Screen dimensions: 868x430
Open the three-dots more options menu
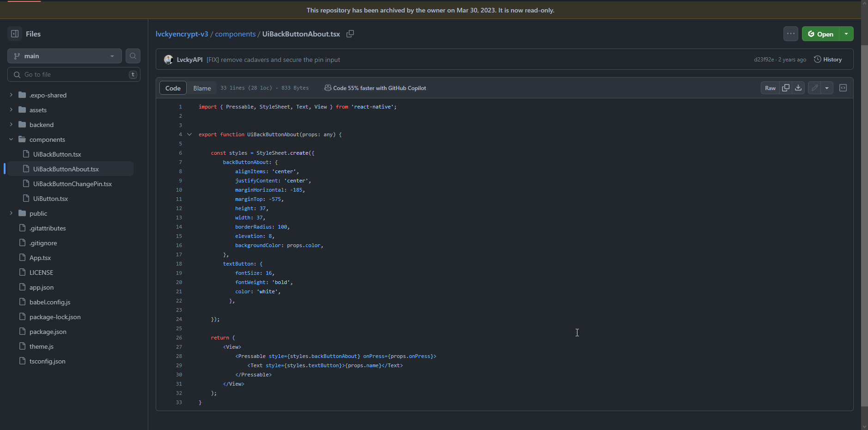[x=790, y=34]
